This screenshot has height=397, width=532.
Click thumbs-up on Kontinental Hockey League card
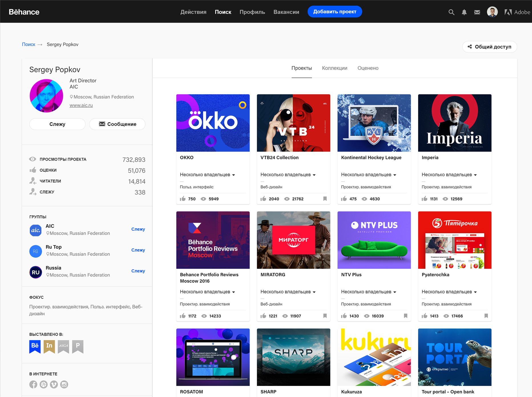344,199
